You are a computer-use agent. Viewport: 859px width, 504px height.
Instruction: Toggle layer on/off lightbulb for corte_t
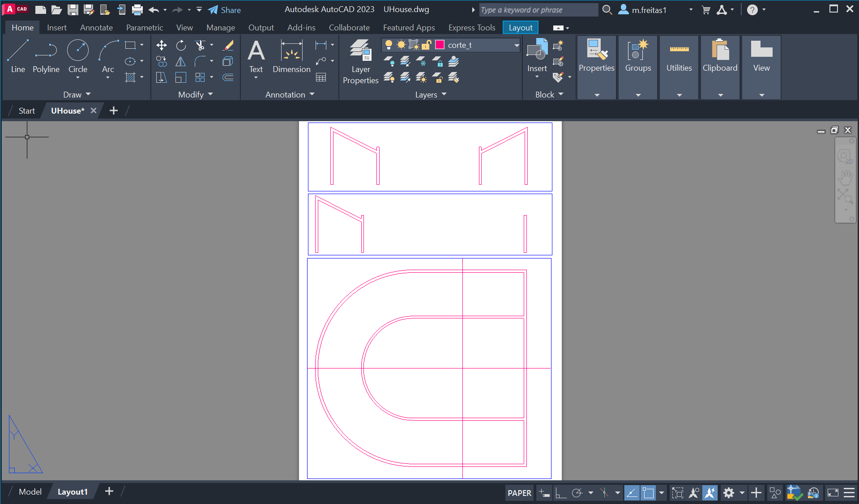(x=389, y=45)
